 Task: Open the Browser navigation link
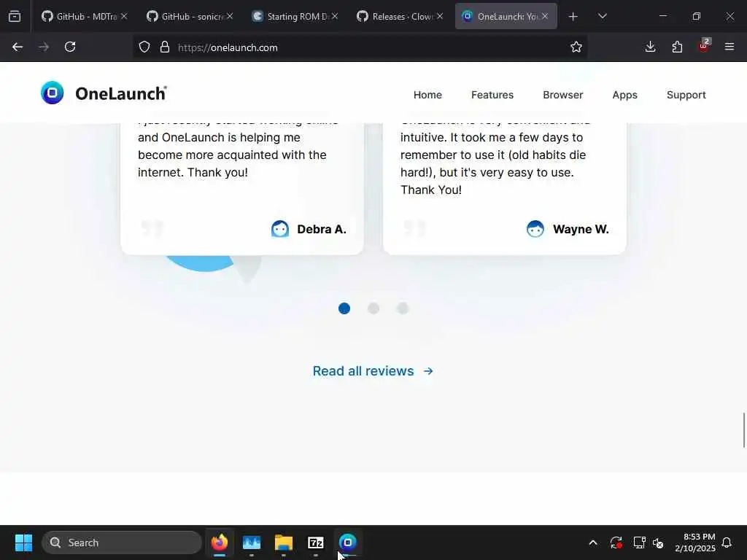[562, 95]
